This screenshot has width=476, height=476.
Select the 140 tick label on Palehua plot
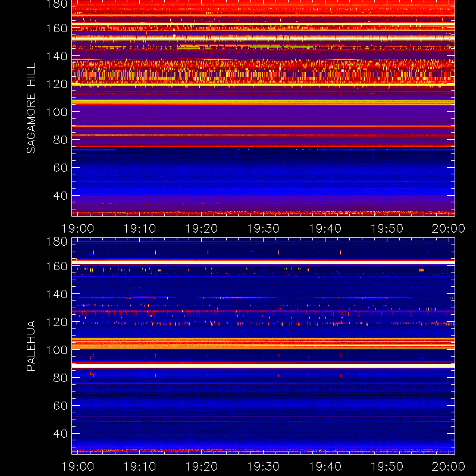[x=57, y=294]
